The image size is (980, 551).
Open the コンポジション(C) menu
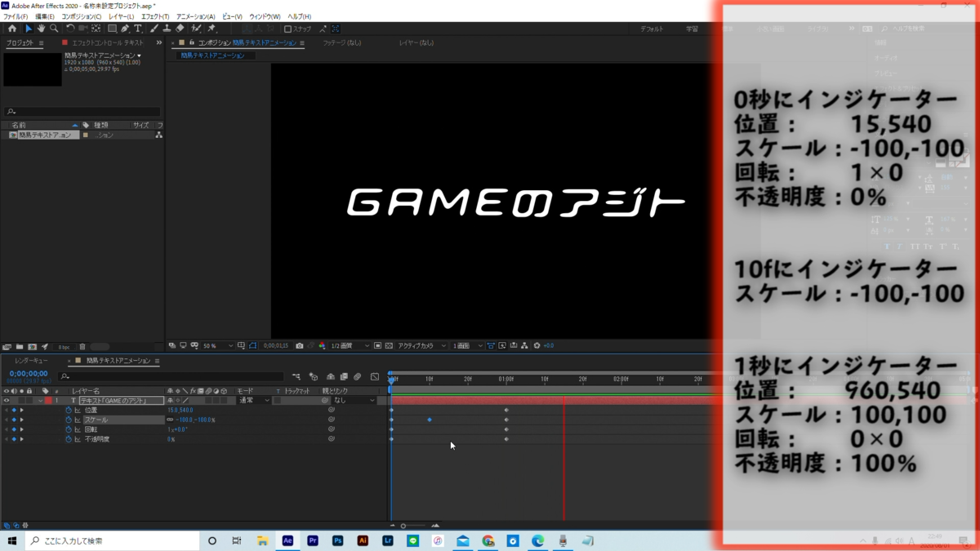click(x=82, y=16)
